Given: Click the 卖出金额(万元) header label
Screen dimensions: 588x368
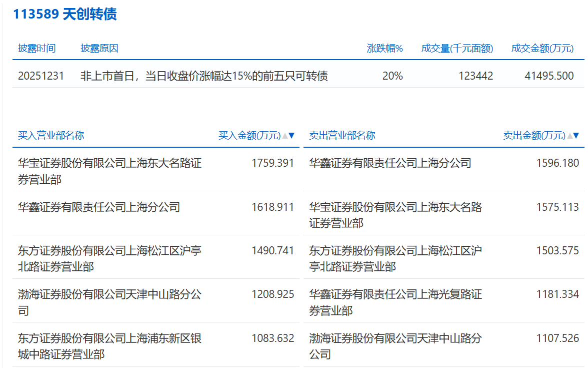Looking at the screenshot, I should 534,136.
